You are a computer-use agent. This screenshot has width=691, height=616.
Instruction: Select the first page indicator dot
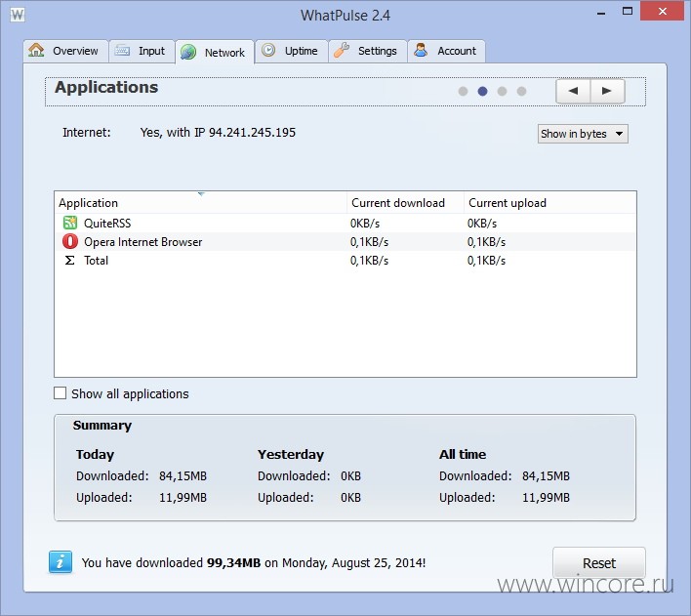click(x=463, y=91)
